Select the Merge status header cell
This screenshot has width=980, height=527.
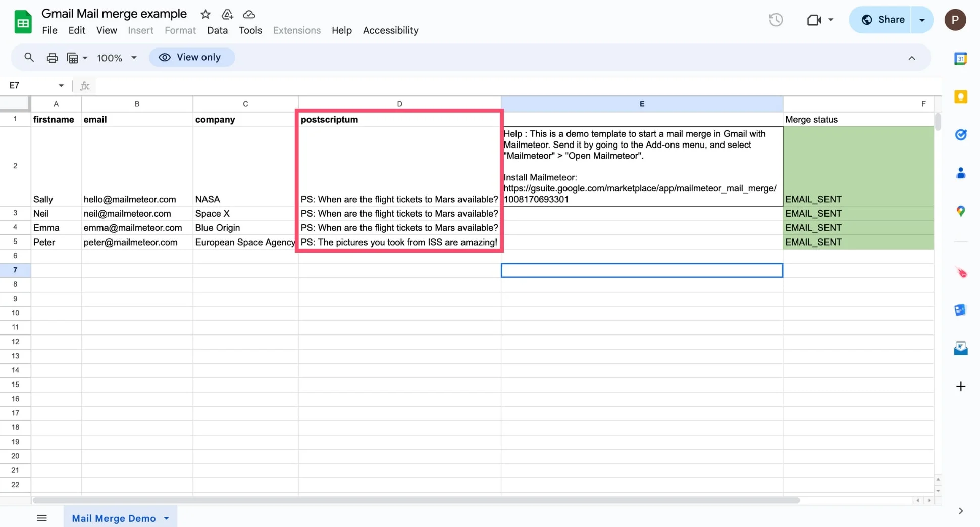pyautogui.click(x=858, y=119)
